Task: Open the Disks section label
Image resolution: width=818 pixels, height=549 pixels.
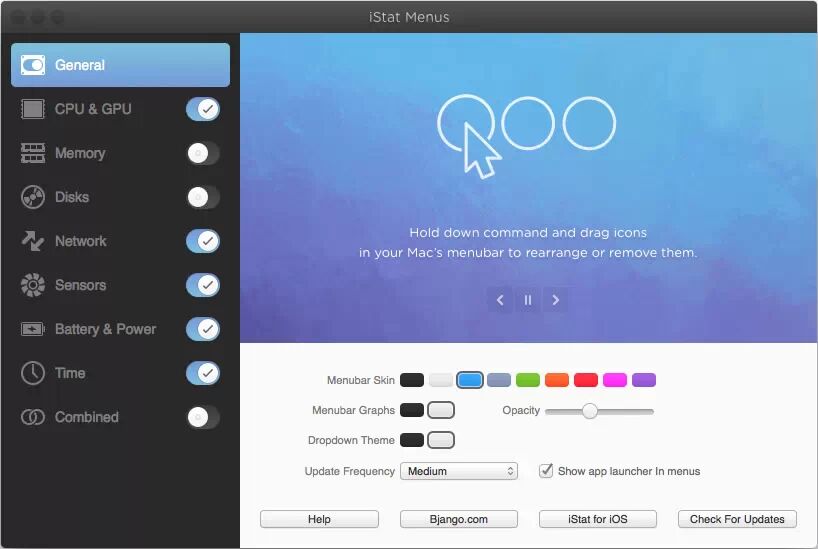Action: pyautogui.click(x=72, y=197)
